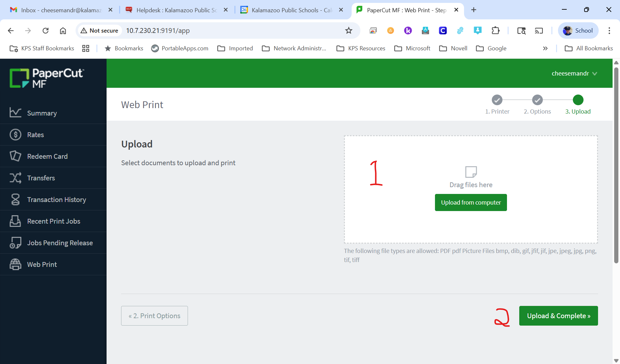Bookmark this page with star icon
Viewport: 620px width, 364px height.
click(x=348, y=31)
